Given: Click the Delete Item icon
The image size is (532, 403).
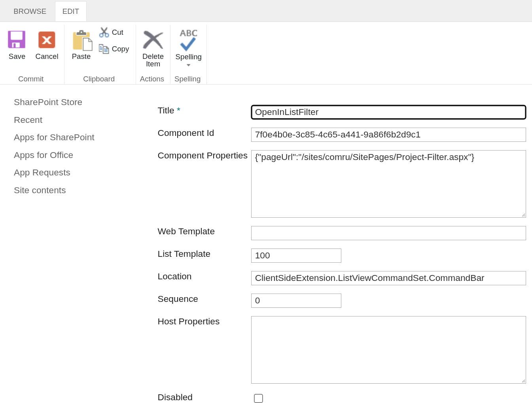Looking at the screenshot, I should pos(153,40).
